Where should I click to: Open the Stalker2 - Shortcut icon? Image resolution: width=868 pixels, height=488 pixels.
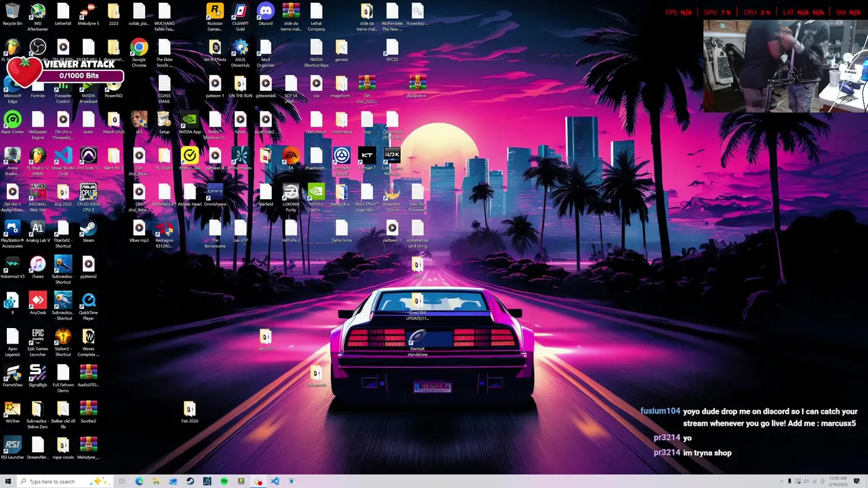(63, 344)
